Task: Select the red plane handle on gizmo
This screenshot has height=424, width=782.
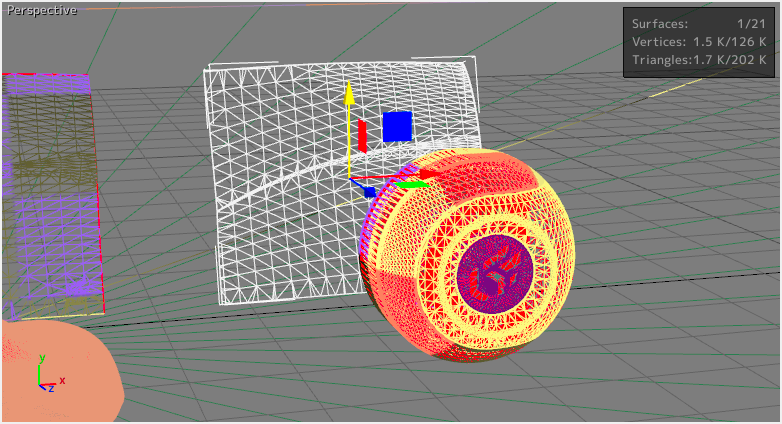Action: click(x=363, y=136)
